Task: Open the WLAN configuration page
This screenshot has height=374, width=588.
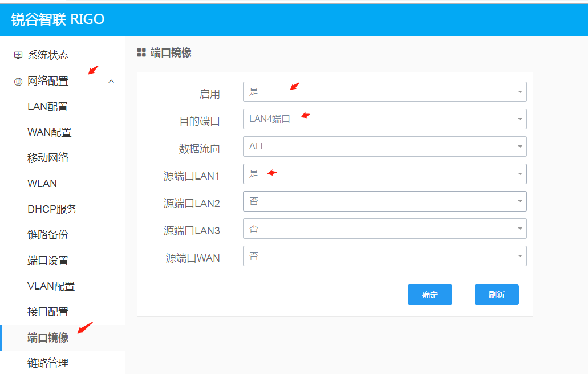Action: pyautogui.click(x=41, y=183)
